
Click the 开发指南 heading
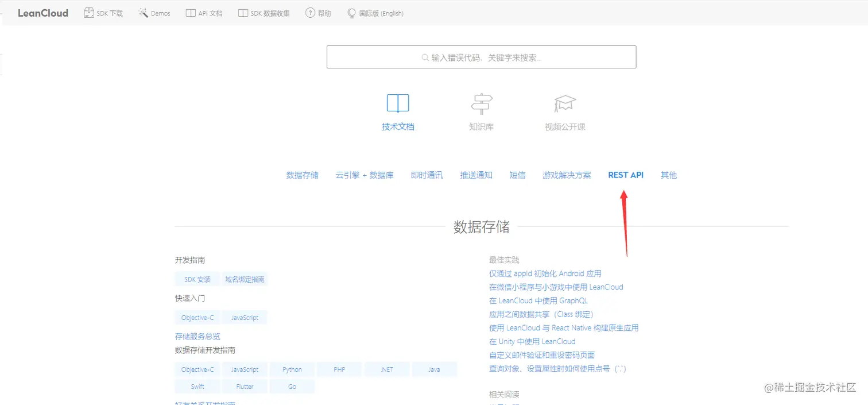click(190, 260)
